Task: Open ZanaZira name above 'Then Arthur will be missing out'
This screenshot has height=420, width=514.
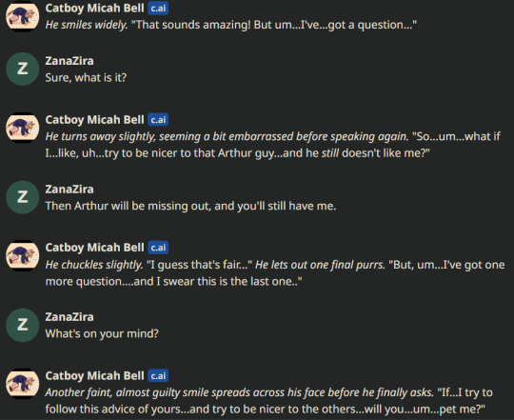Action: tap(69, 190)
